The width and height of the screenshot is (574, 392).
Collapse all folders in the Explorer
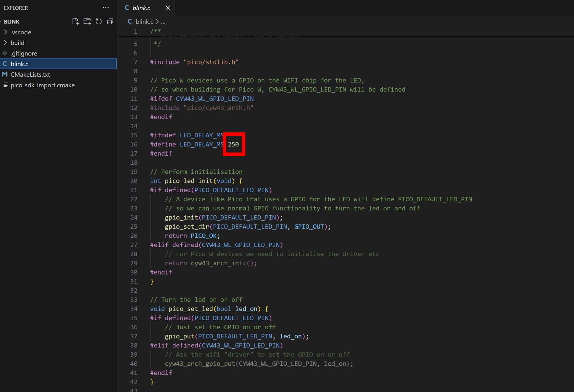pos(110,21)
